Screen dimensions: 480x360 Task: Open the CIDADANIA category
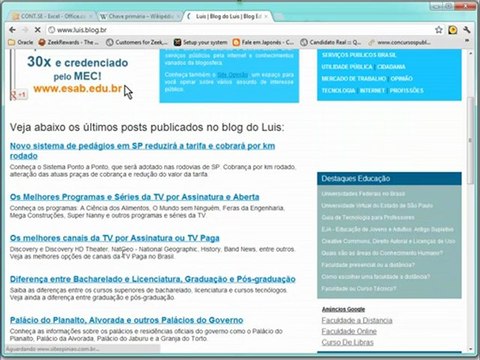click(x=391, y=67)
